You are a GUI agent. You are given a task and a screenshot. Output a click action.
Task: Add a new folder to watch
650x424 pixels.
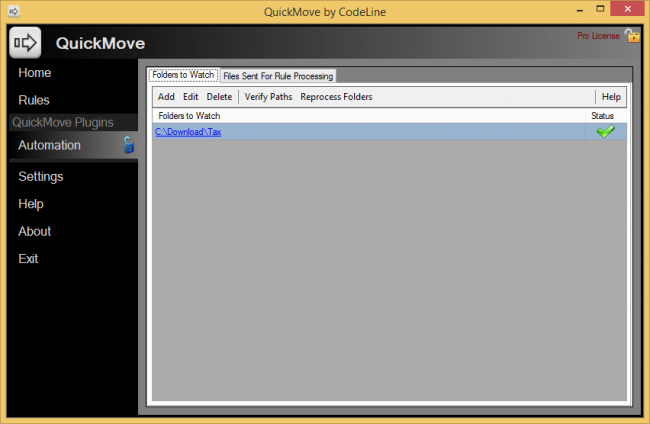[x=166, y=97]
